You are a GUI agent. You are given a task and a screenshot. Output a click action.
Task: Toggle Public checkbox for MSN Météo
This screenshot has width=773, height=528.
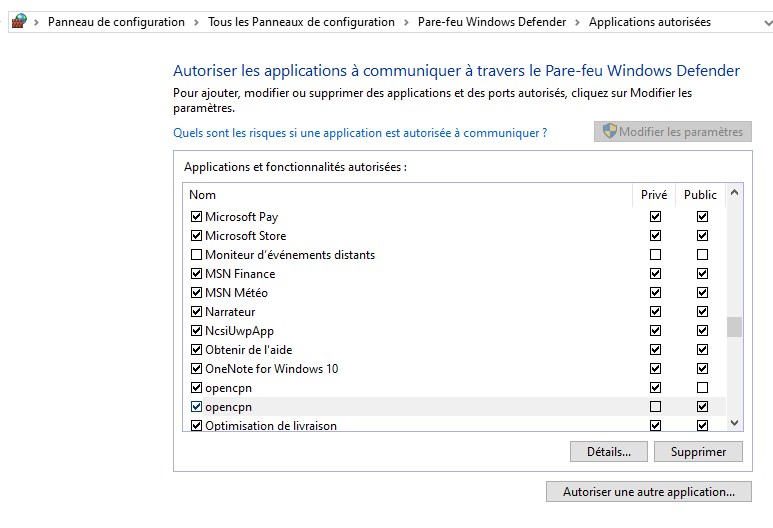pyautogui.click(x=703, y=292)
